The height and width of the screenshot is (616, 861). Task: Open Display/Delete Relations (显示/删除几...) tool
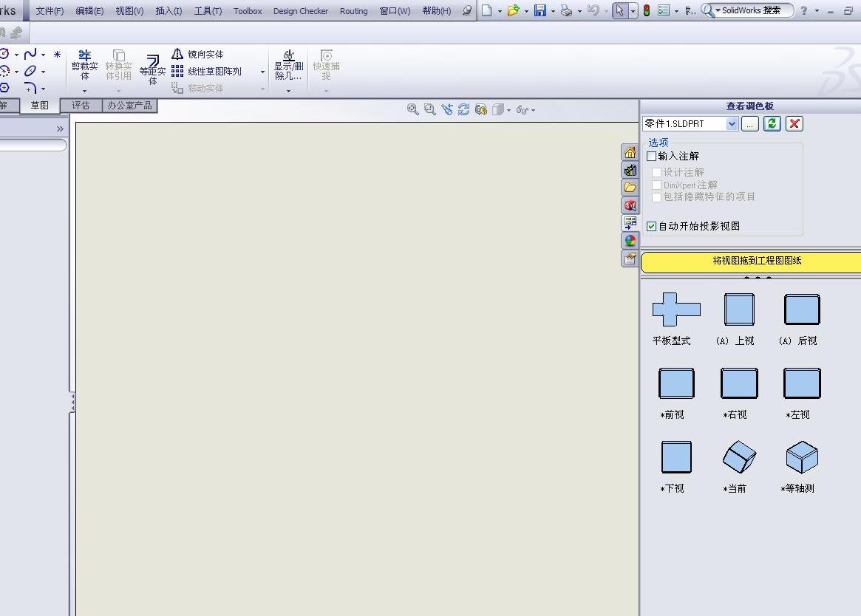[289, 65]
